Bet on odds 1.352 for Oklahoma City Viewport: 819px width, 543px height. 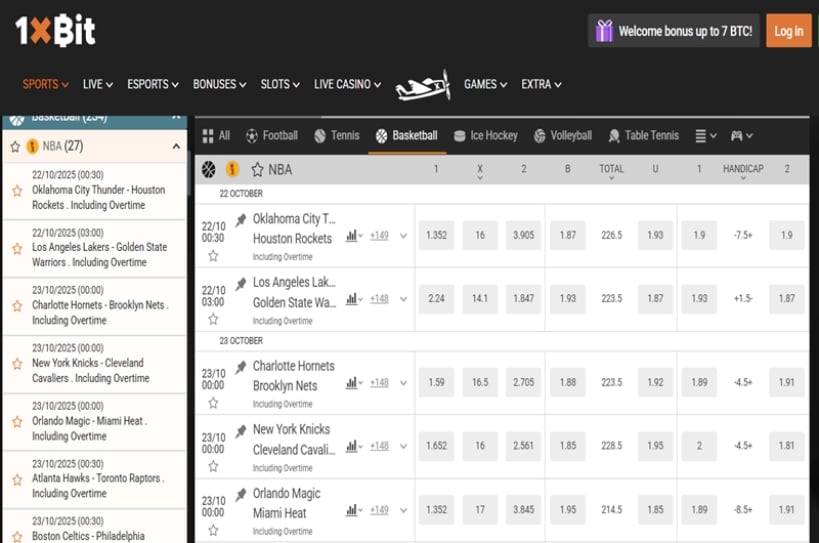tap(436, 236)
